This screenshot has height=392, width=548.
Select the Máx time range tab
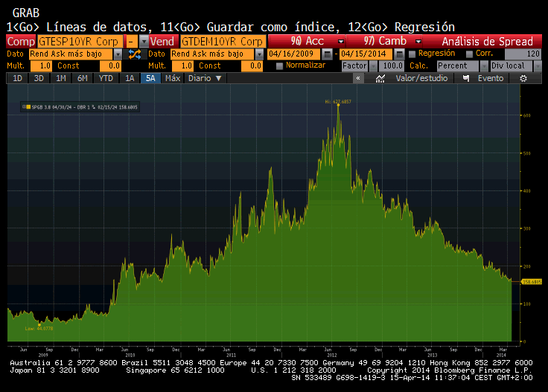173,78
